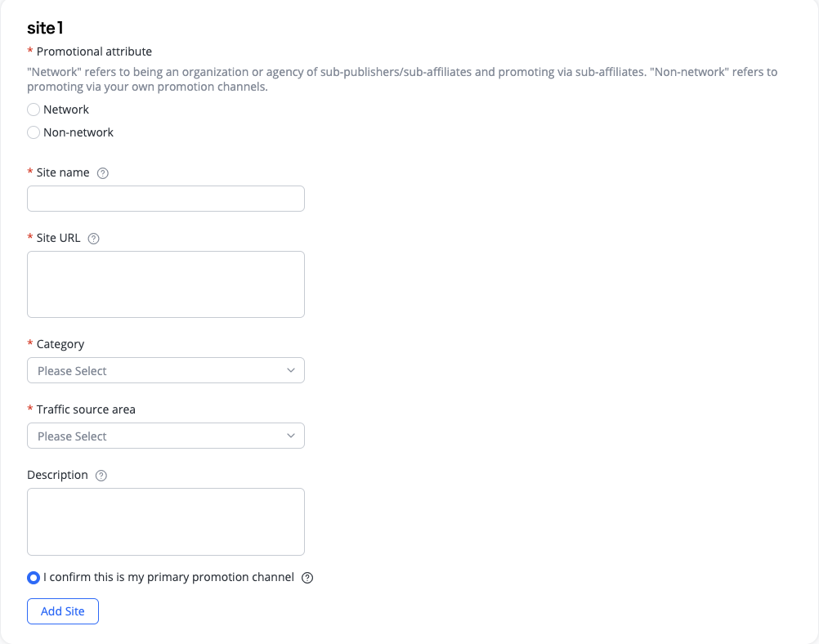Click the Description label text

pos(57,476)
